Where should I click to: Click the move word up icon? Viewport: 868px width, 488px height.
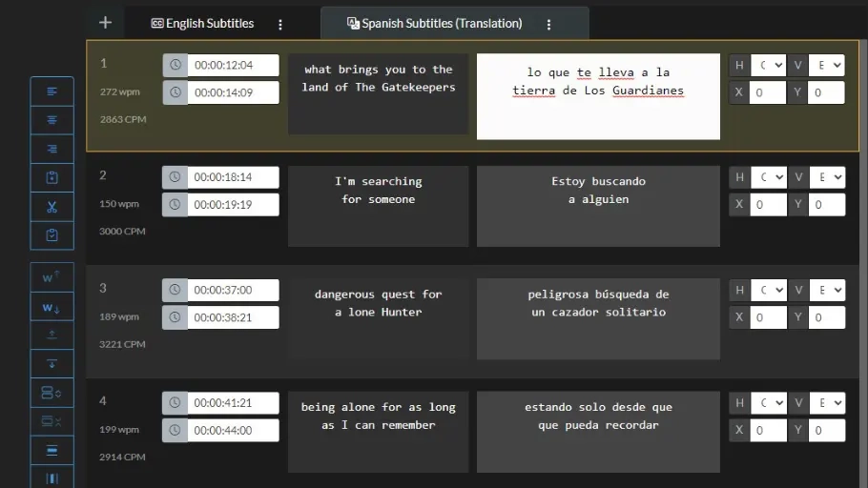[52, 277]
